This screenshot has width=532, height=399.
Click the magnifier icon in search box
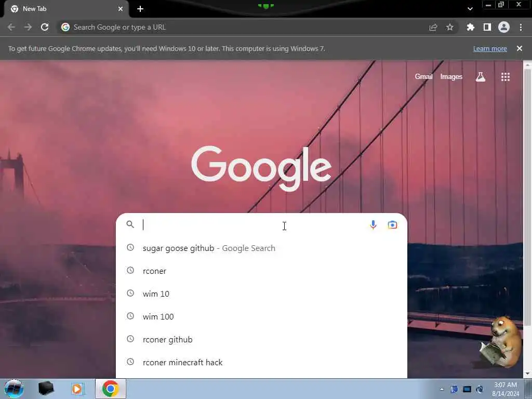[x=130, y=224]
